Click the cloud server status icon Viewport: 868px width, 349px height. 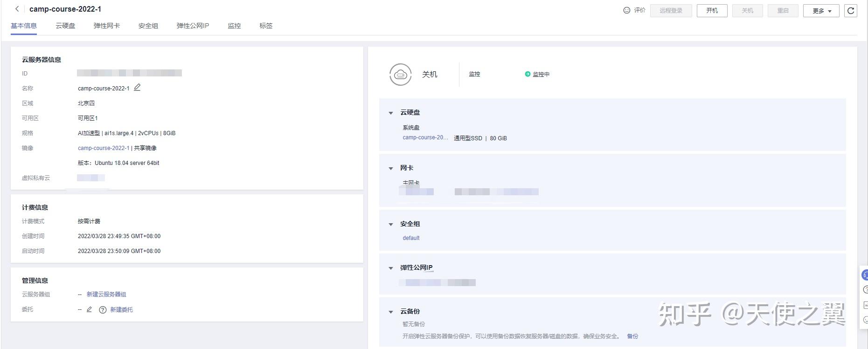[x=400, y=75]
